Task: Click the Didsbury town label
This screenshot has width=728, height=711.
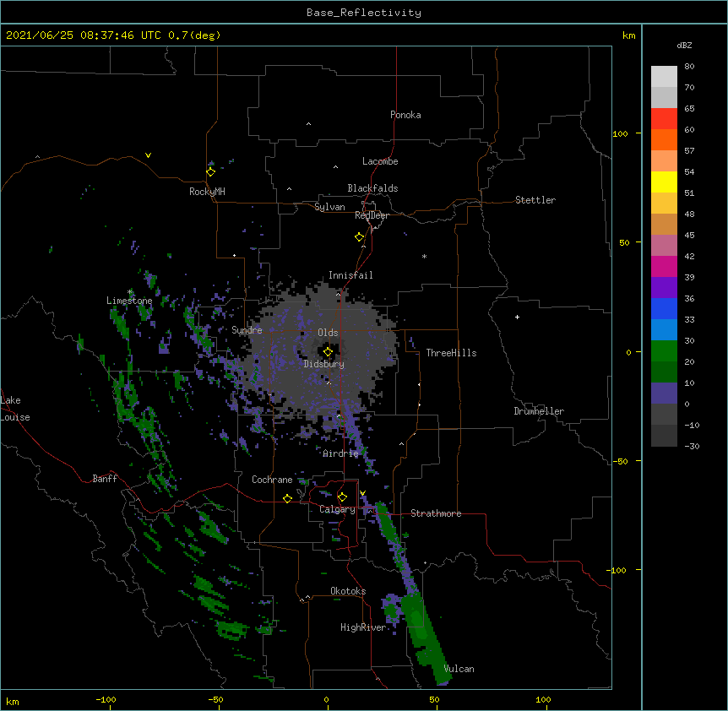Action: 324,364
